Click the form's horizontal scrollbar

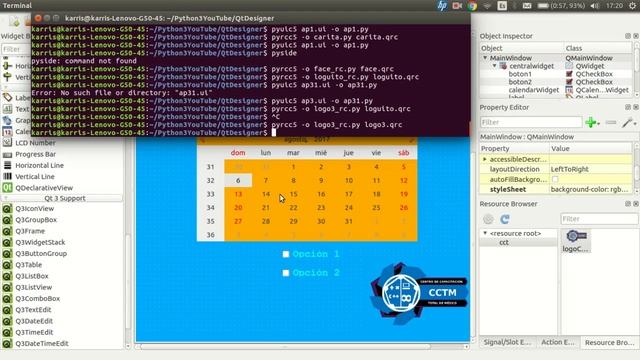pos(285,347)
